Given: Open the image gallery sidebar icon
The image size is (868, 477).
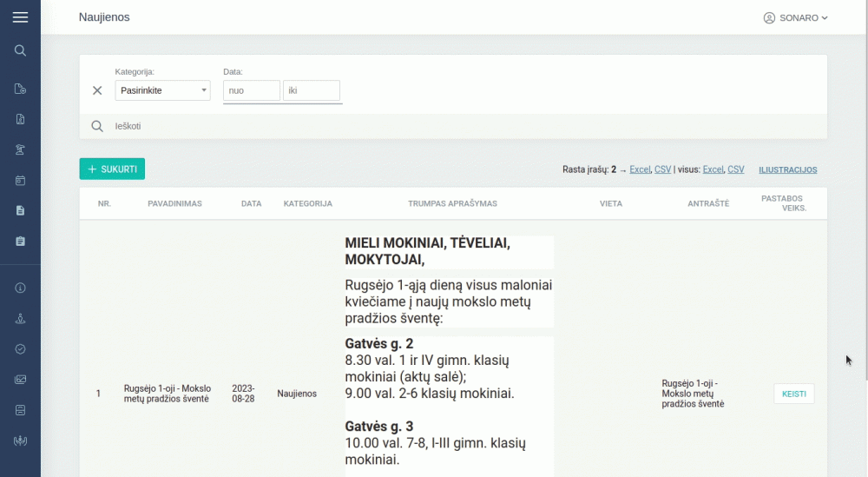Looking at the screenshot, I should pos(20,379).
